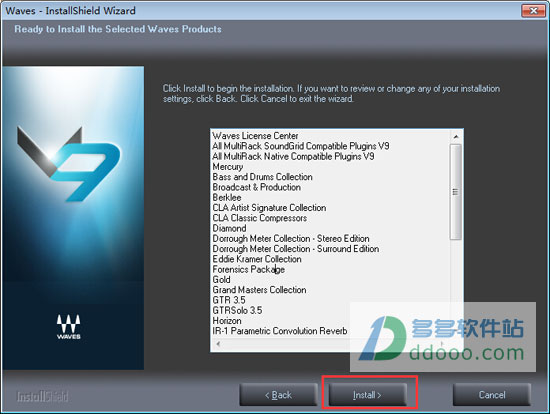The width and height of the screenshot is (550, 414).
Task: Select "Forensics Package" entry
Action: (248, 269)
